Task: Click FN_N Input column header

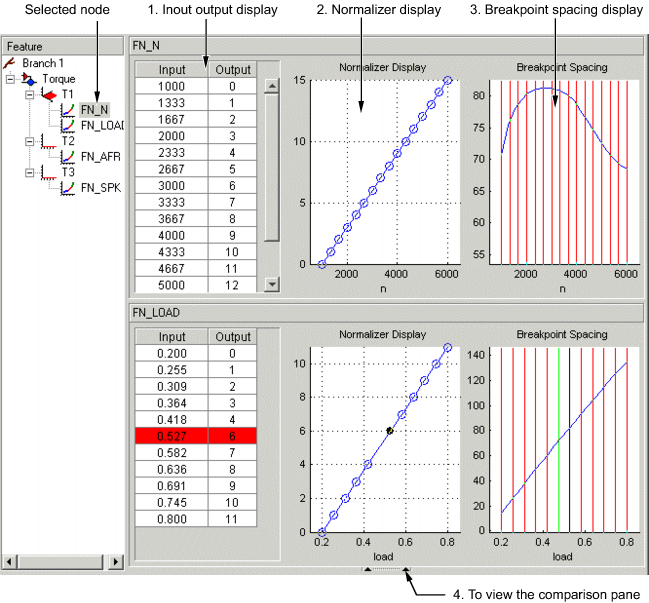Action: pos(171,70)
